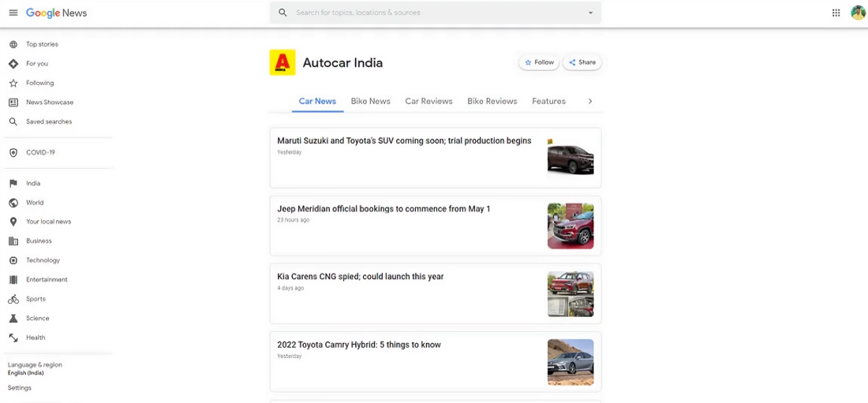The width and height of the screenshot is (868, 403).
Task: Open Jeep Meridian bookings article
Action: tap(383, 209)
